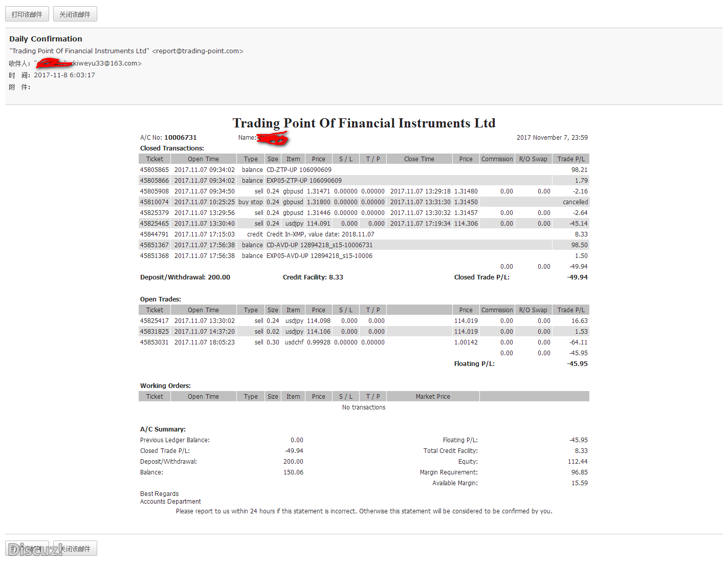Click the bold Floating P/L: label under the Open Trades table
Screen dimensions: 728x562
(474, 364)
